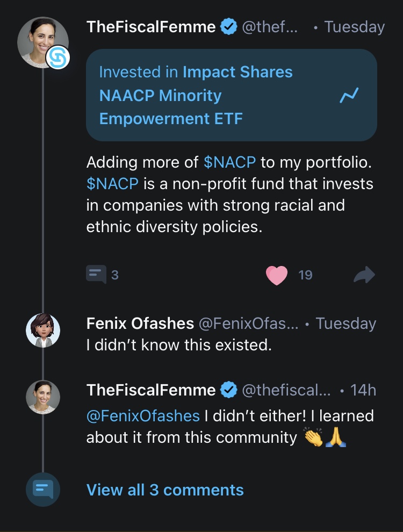Tap TheFiscalFemme's small avatar in reply

click(43, 397)
